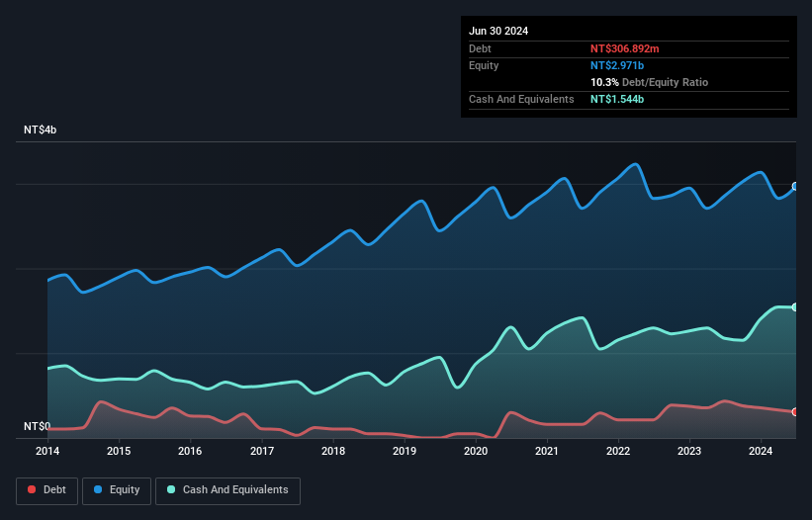Click the 2024 x-axis label

(x=762, y=452)
